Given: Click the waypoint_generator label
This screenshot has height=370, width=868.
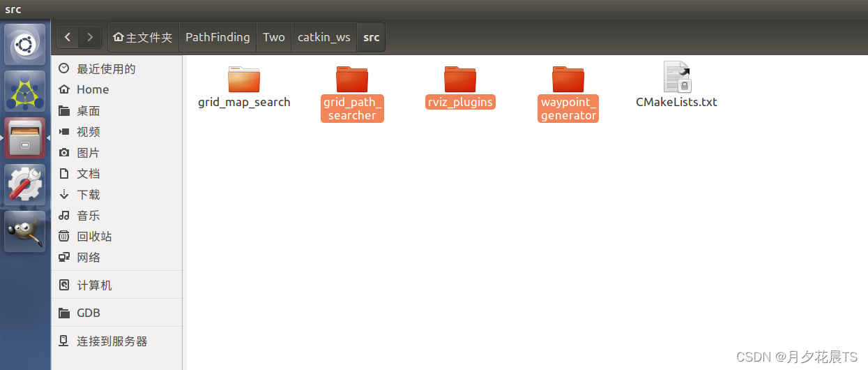Looking at the screenshot, I should click(x=568, y=109).
